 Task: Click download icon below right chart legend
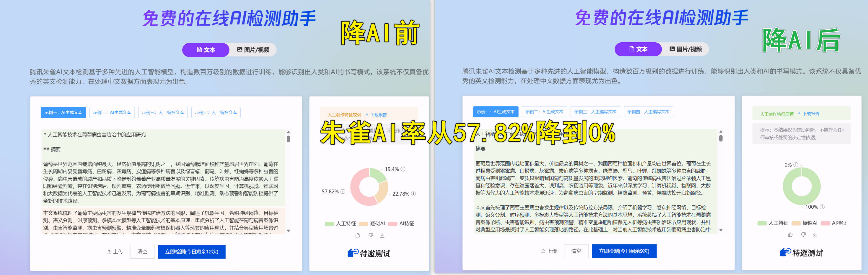815,235
